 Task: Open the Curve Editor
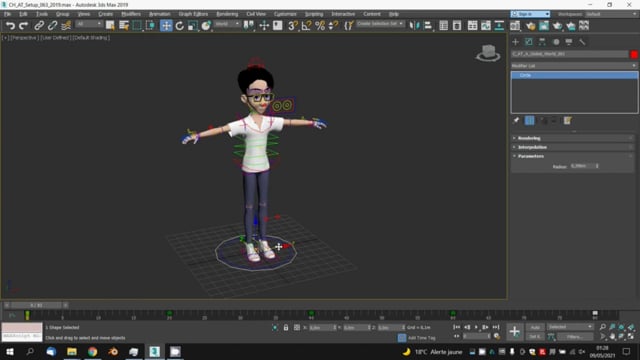[486, 26]
